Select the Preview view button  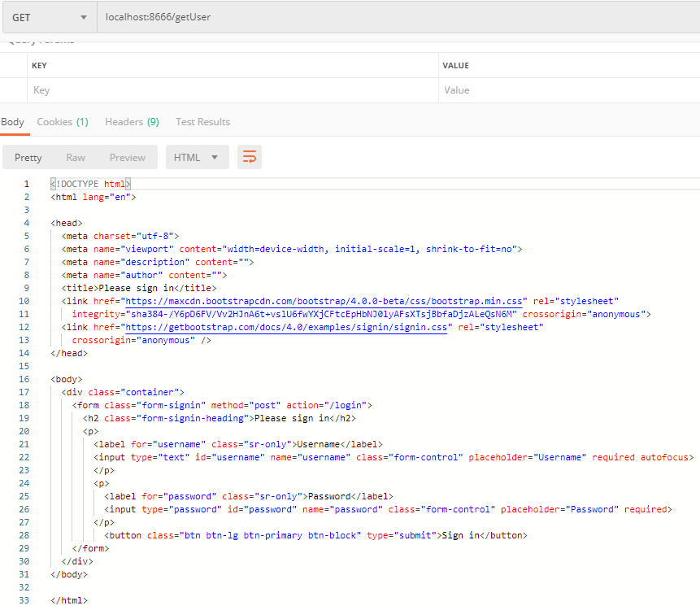coord(128,158)
